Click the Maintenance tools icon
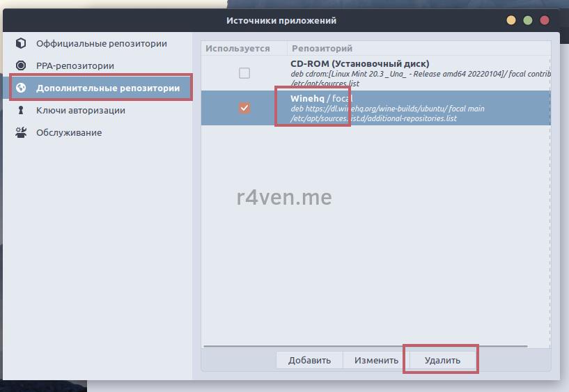This screenshot has width=569, height=392. 21,132
